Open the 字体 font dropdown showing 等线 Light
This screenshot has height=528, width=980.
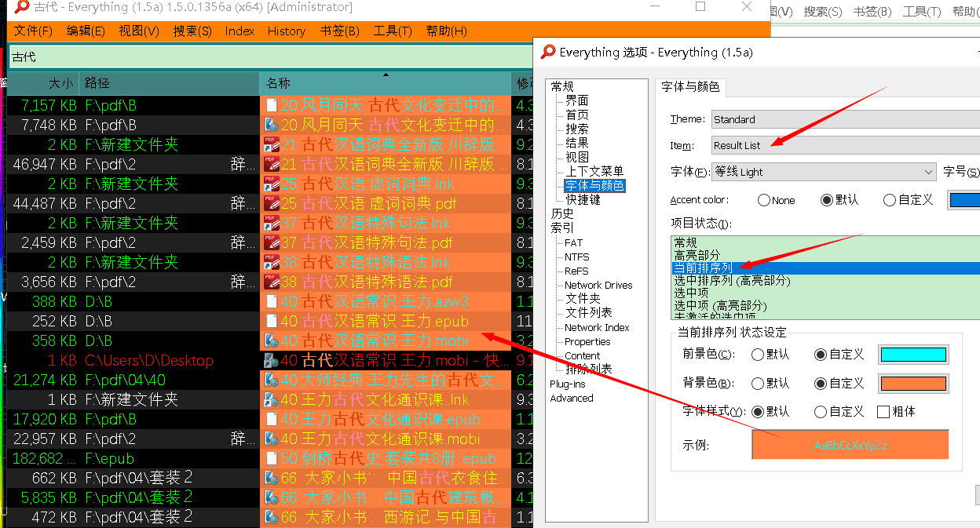[x=823, y=172]
